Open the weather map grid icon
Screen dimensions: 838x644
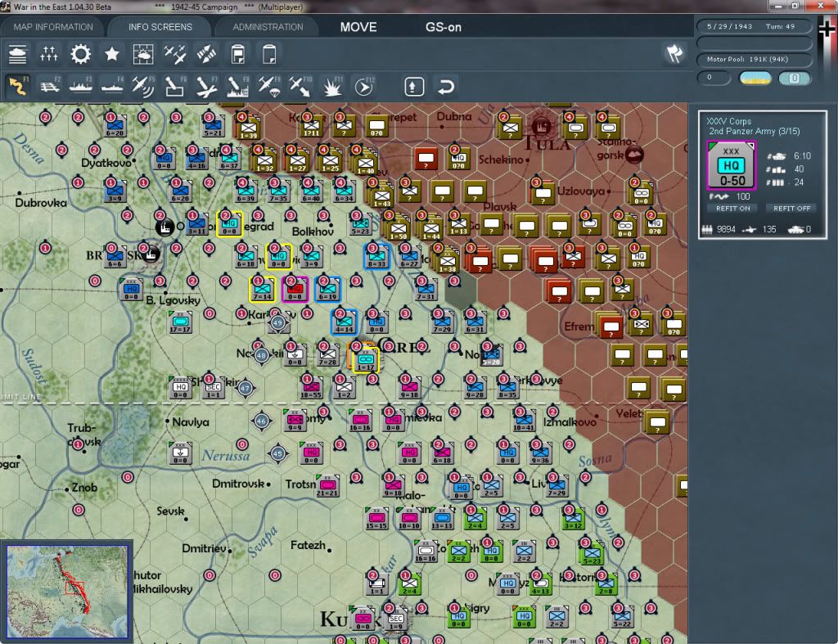tap(142, 55)
